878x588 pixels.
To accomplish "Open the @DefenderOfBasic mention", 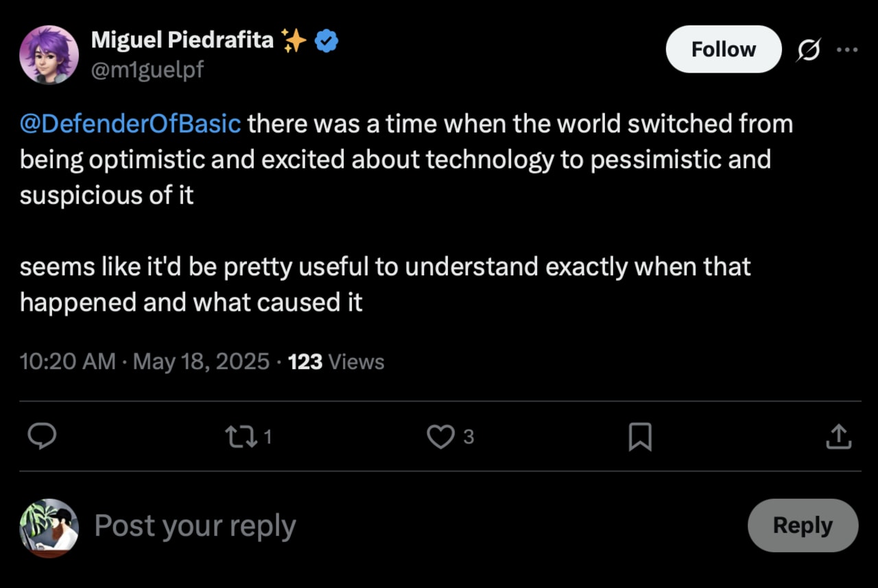I will [x=130, y=124].
